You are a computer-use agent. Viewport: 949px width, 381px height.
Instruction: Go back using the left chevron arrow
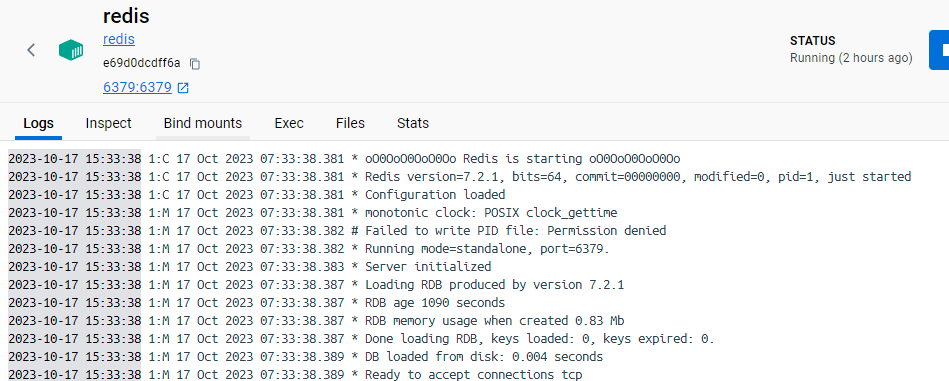[31, 50]
